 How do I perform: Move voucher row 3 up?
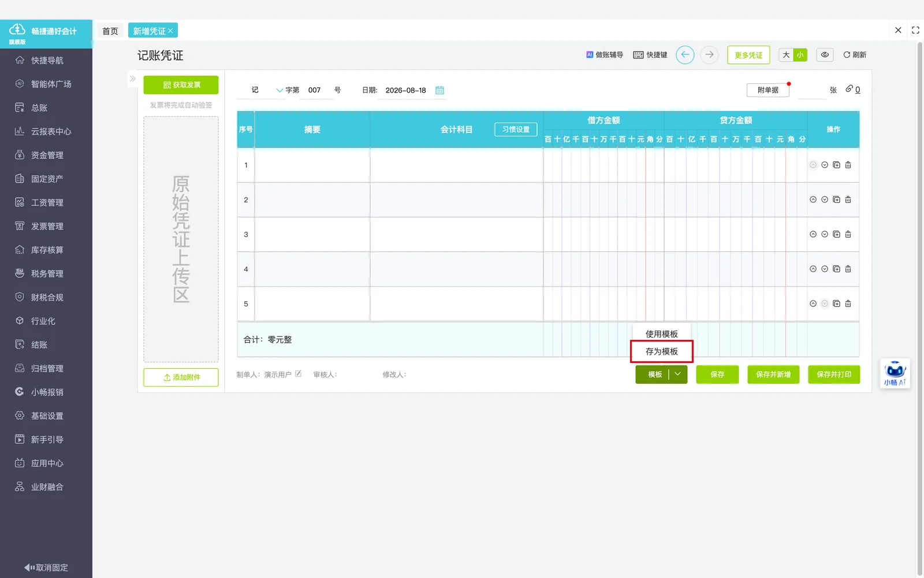click(813, 235)
